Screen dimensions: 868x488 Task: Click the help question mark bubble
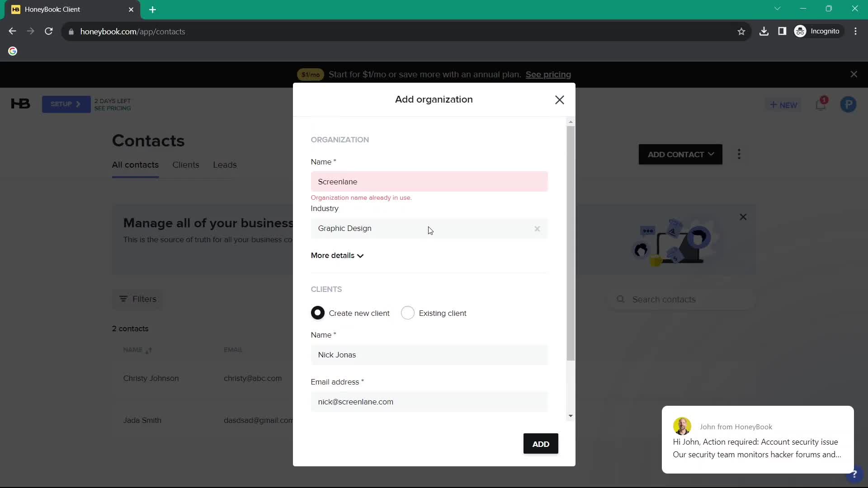854,474
